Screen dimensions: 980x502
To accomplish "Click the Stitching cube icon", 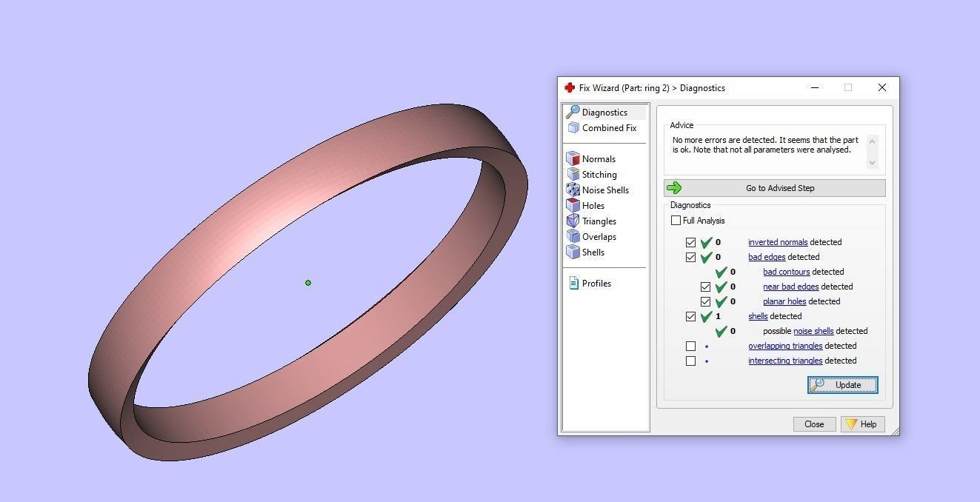I will tap(573, 174).
